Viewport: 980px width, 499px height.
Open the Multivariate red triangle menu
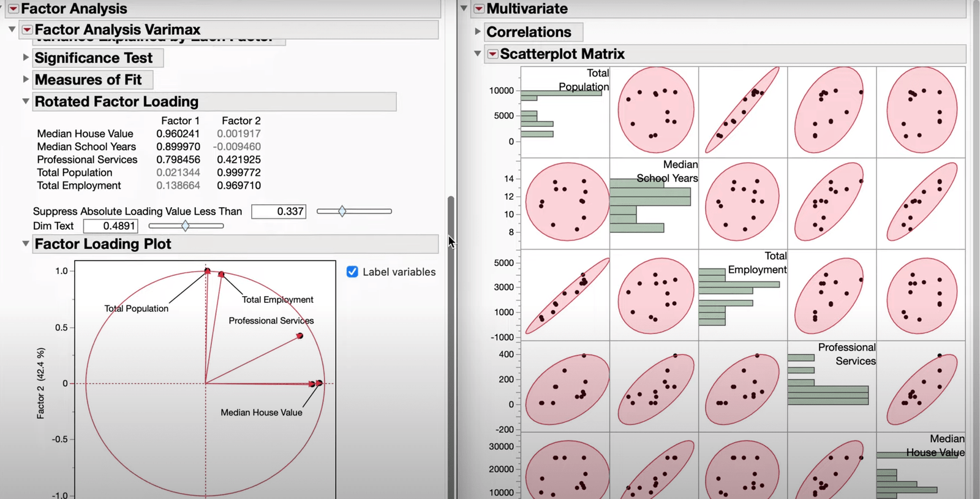[479, 9]
